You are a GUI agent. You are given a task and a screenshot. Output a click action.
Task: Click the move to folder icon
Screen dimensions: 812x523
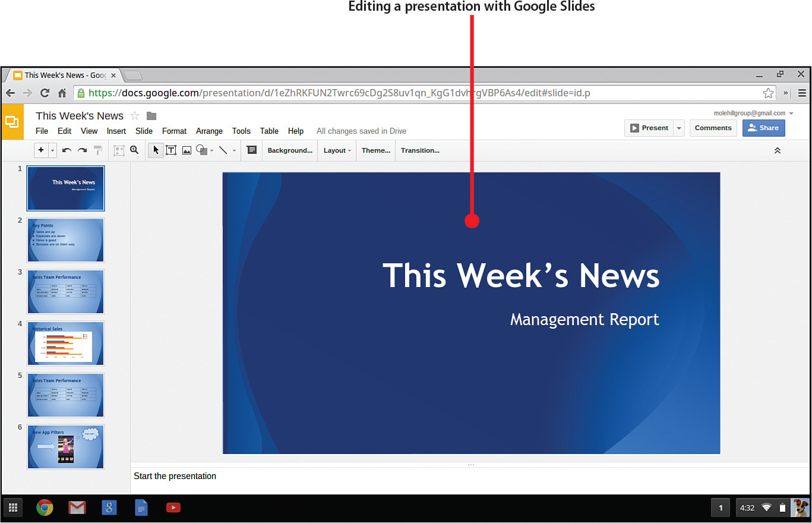coord(151,116)
